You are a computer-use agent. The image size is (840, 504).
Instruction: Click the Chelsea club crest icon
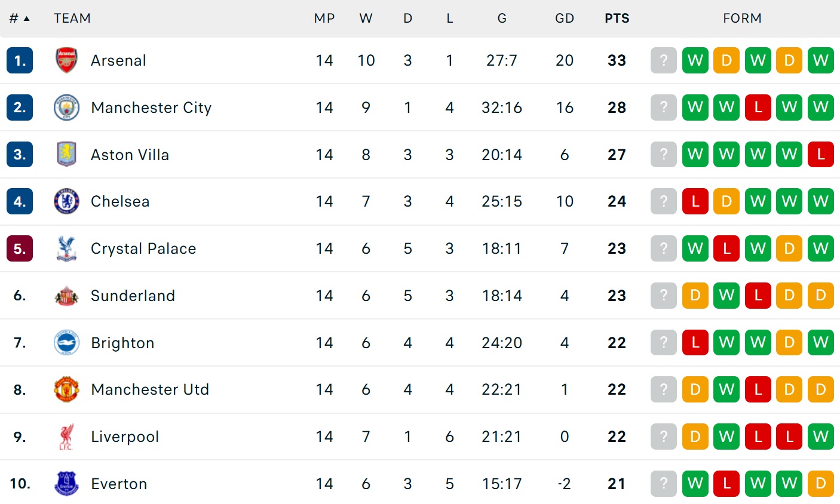tap(66, 201)
